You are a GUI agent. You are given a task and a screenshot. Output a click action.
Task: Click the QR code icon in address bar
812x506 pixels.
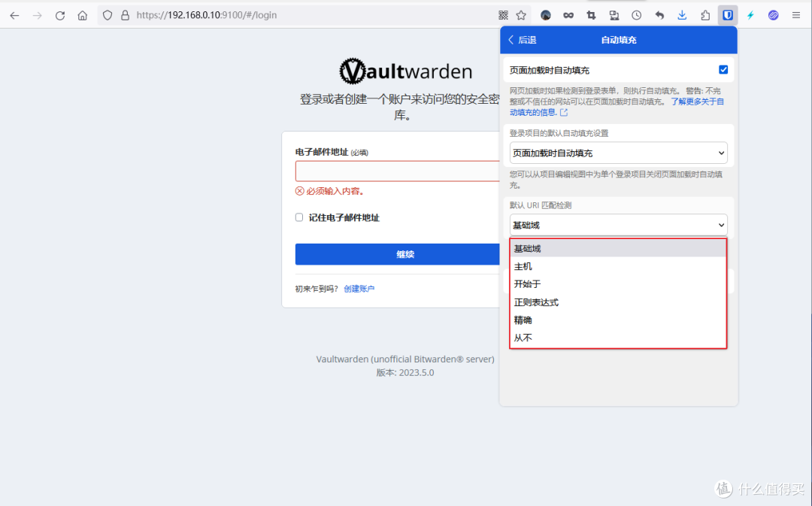click(504, 15)
